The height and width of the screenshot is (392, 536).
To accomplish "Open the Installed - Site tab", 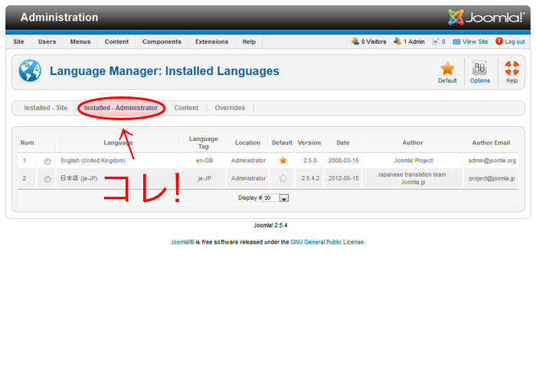I will pyautogui.click(x=46, y=108).
